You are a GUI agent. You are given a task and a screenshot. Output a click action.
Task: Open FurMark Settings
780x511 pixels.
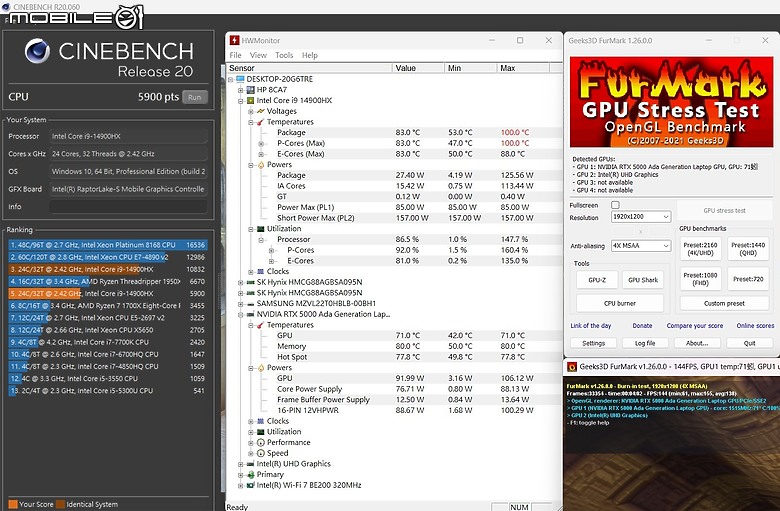coord(593,343)
